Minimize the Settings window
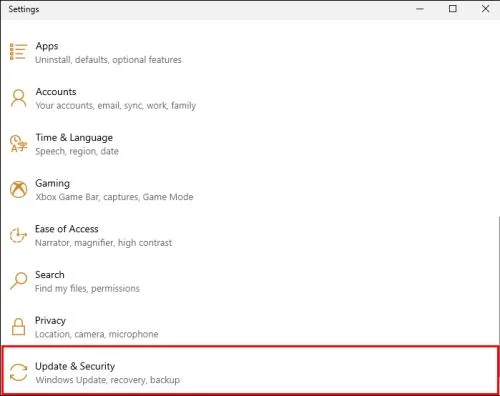Image resolution: width=500 pixels, height=396 pixels. point(420,9)
